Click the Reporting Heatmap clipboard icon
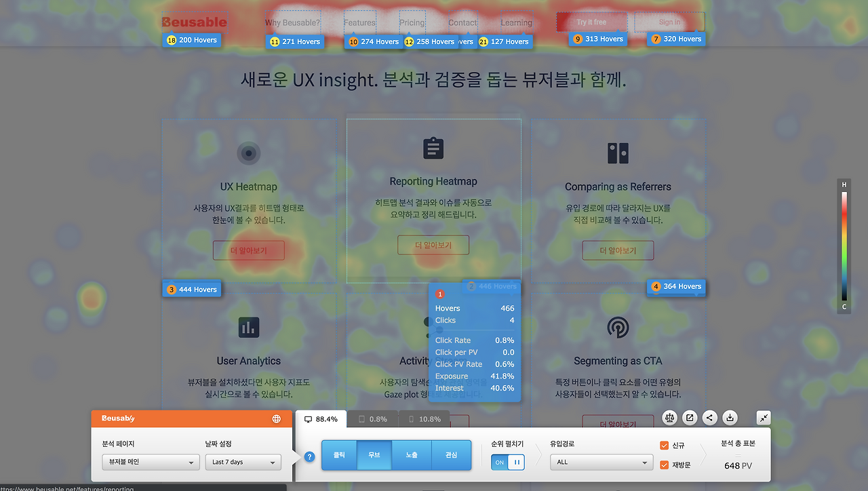Viewport: 868px width, 491px height. [433, 148]
